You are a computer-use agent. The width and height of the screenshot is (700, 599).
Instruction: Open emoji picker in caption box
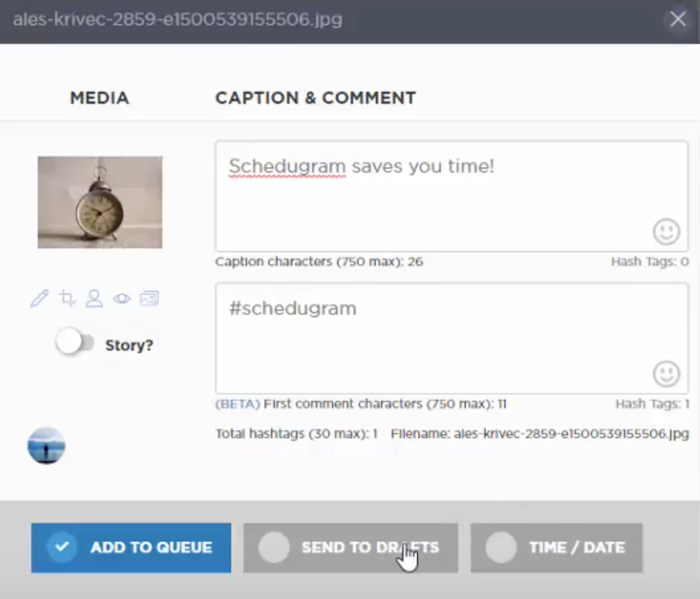point(666,232)
